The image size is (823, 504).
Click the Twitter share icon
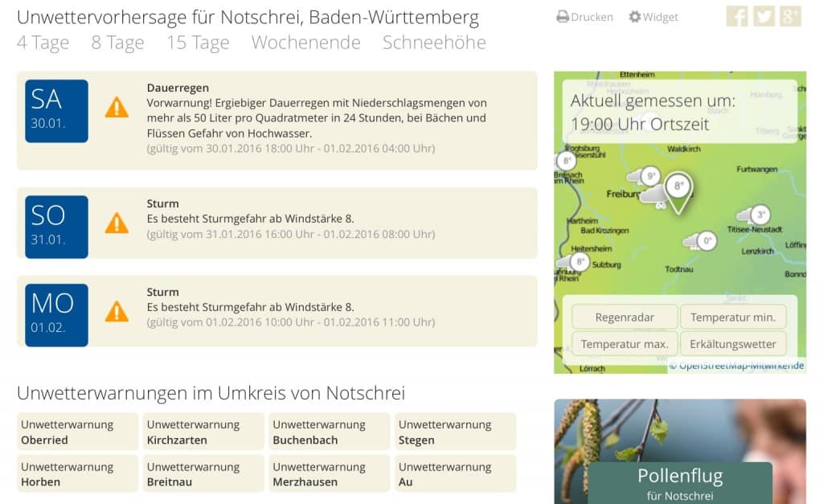pos(764,16)
